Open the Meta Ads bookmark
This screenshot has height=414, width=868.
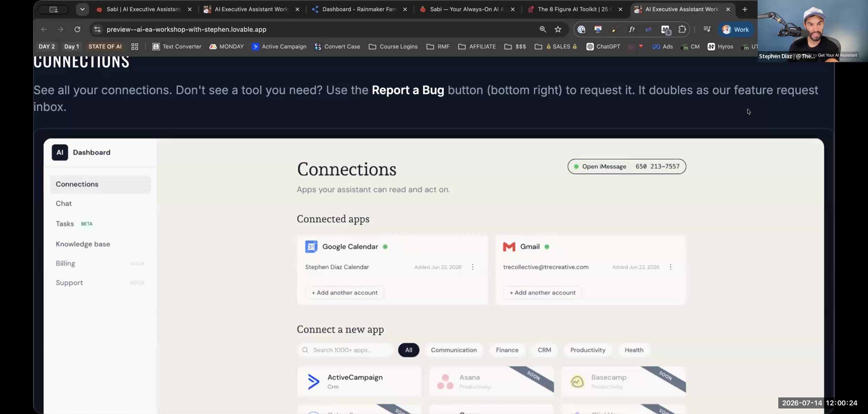(x=662, y=47)
